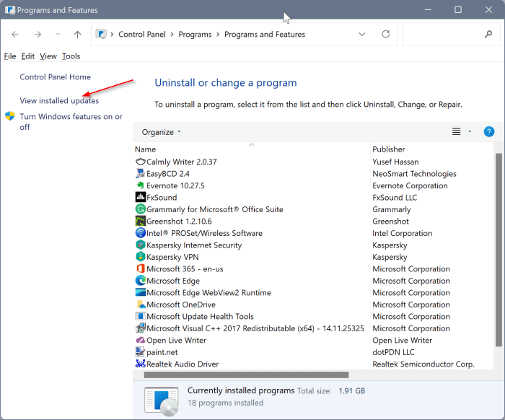Open View installed updates link
Screen dimensions: 505x420
(x=59, y=101)
